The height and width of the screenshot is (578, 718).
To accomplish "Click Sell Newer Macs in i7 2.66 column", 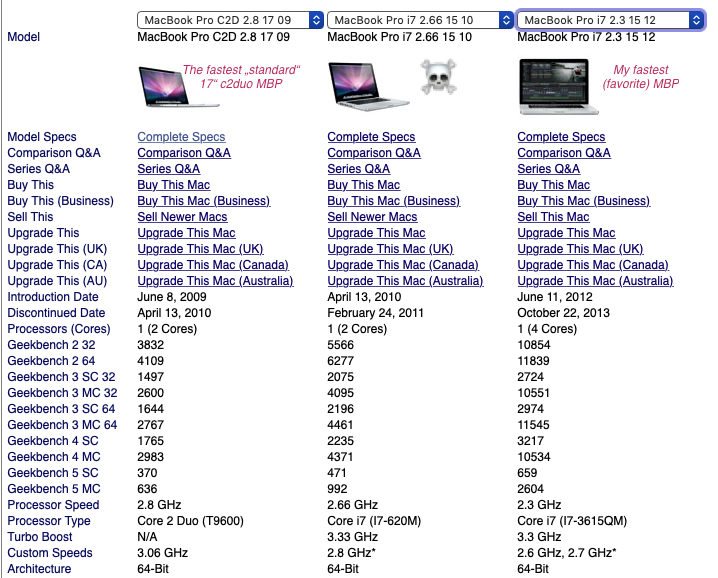I will (372, 217).
